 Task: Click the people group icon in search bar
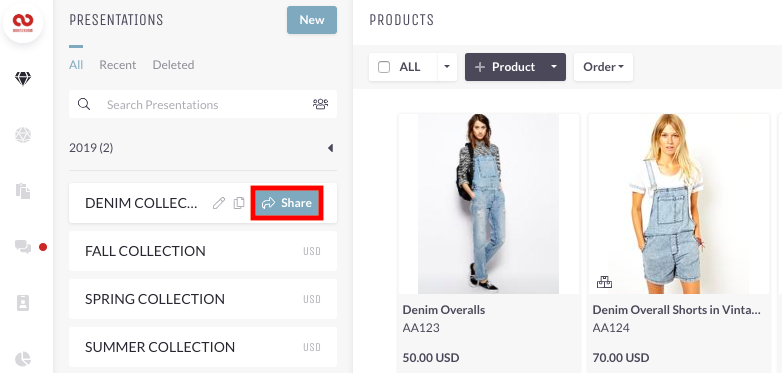point(320,104)
